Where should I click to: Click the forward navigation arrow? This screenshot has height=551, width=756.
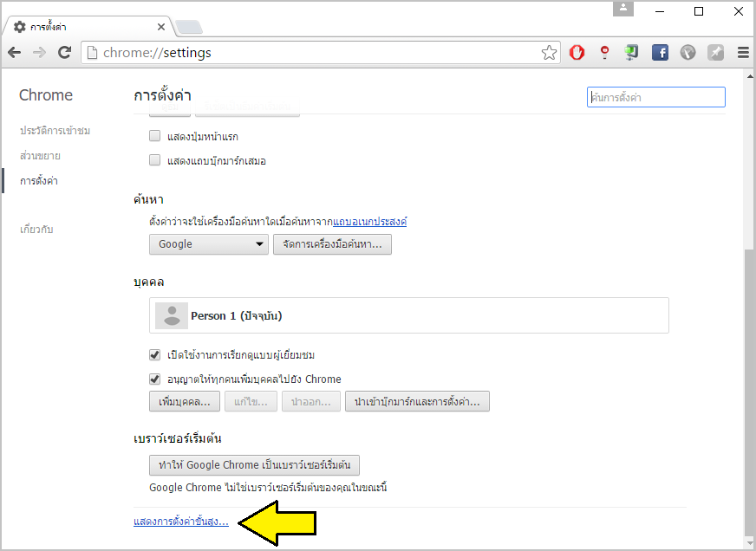tap(39, 53)
